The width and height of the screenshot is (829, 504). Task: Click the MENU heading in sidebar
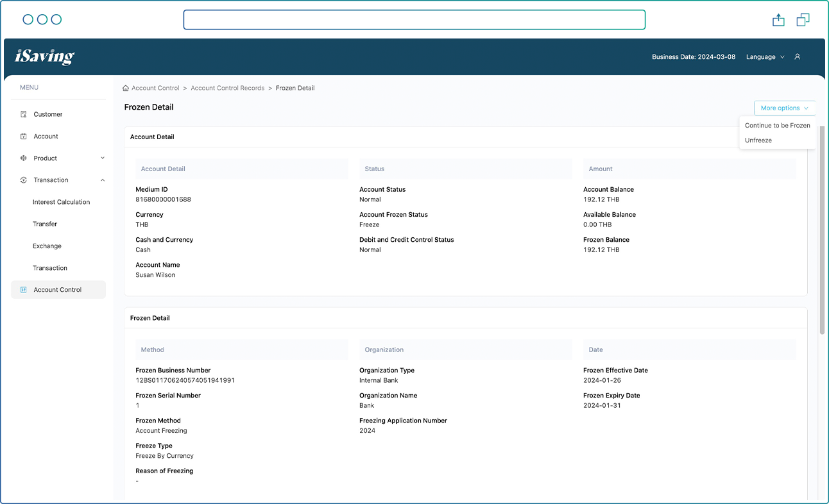pyautogui.click(x=29, y=87)
